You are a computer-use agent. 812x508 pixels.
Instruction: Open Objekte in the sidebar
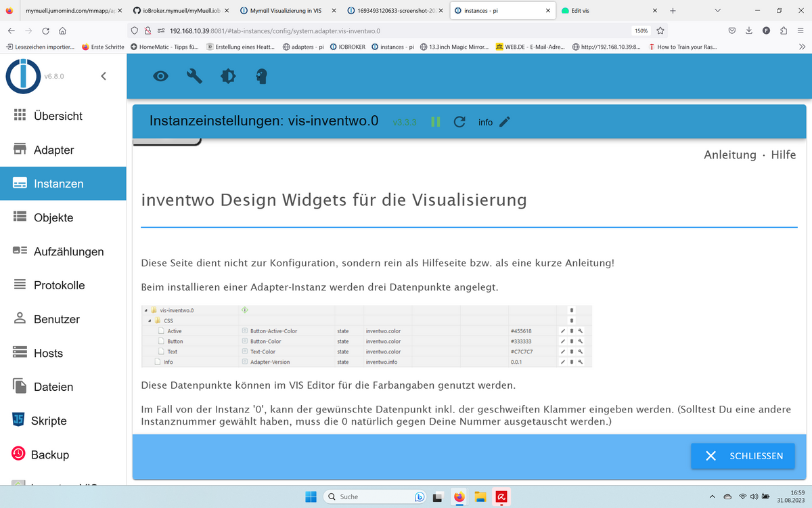(63, 217)
